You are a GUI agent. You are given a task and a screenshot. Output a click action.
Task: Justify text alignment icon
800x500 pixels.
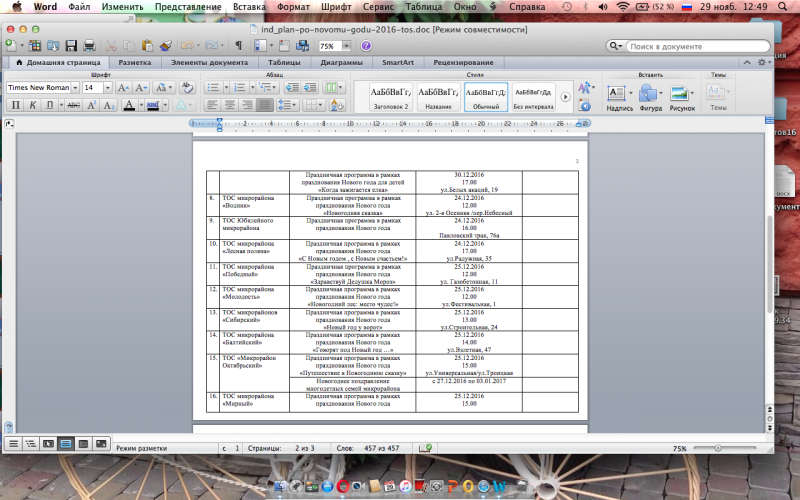(x=263, y=105)
